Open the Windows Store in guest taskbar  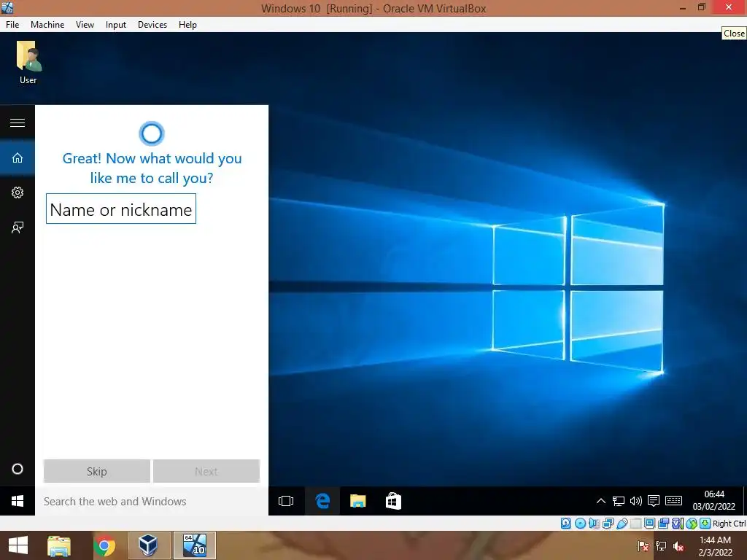(393, 501)
